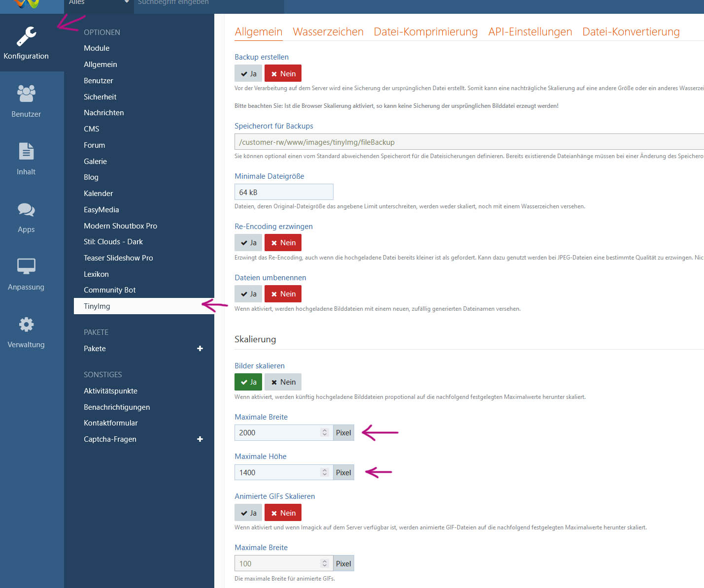The width and height of the screenshot is (704, 588).
Task: Set Re-Encoding erzwingen to Ja
Action: click(248, 243)
